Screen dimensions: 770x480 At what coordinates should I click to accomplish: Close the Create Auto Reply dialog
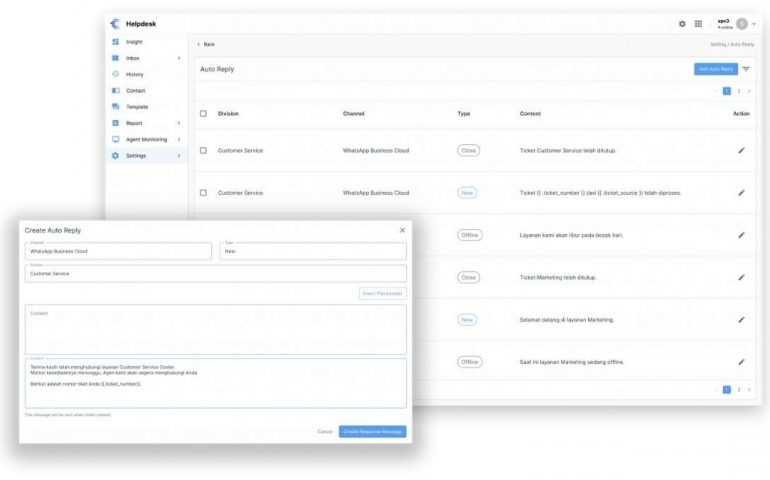[402, 230]
